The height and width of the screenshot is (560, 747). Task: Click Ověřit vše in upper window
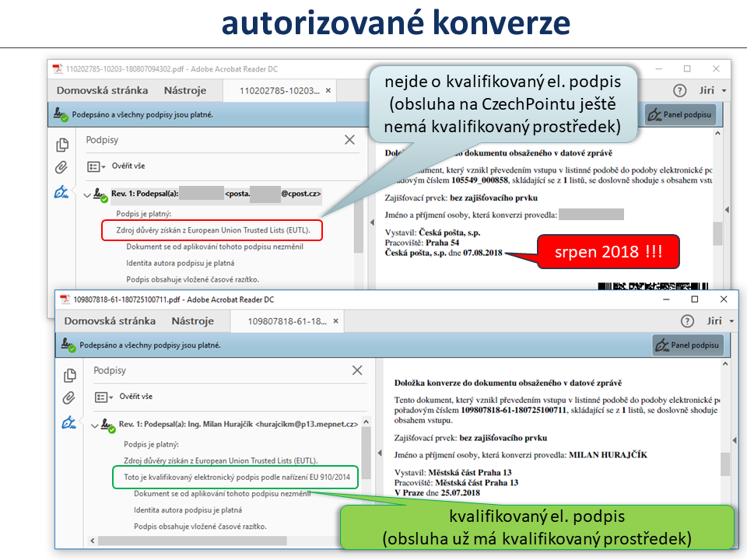(x=128, y=166)
